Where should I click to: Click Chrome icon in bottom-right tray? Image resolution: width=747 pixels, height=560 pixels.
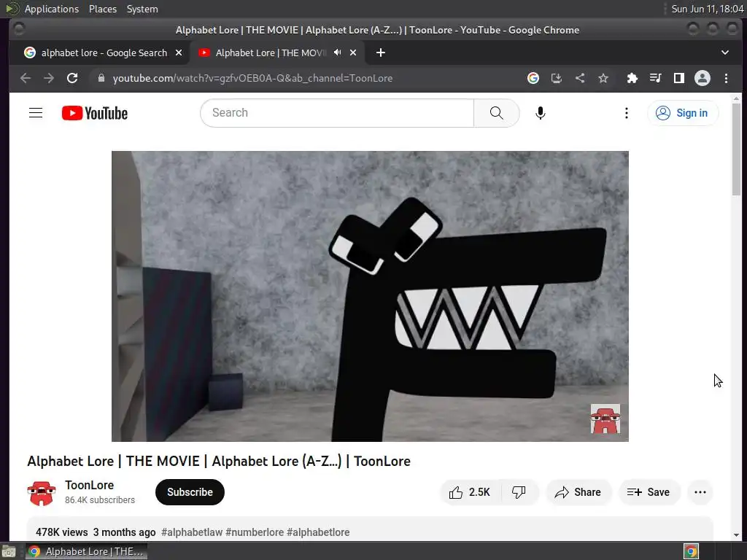click(691, 551)
